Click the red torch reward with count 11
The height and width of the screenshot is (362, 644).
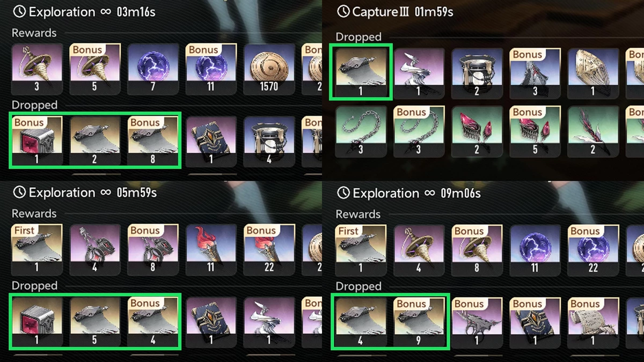tap(211, 249)
